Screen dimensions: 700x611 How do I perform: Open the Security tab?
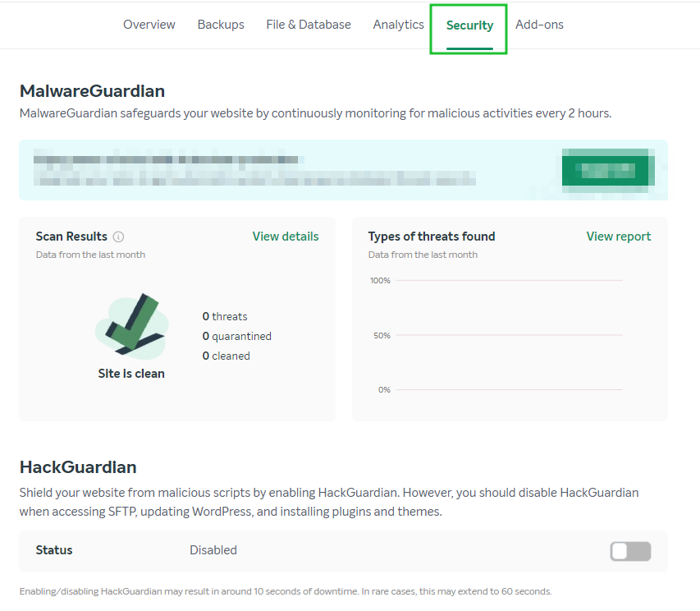[x=469, y=25]
